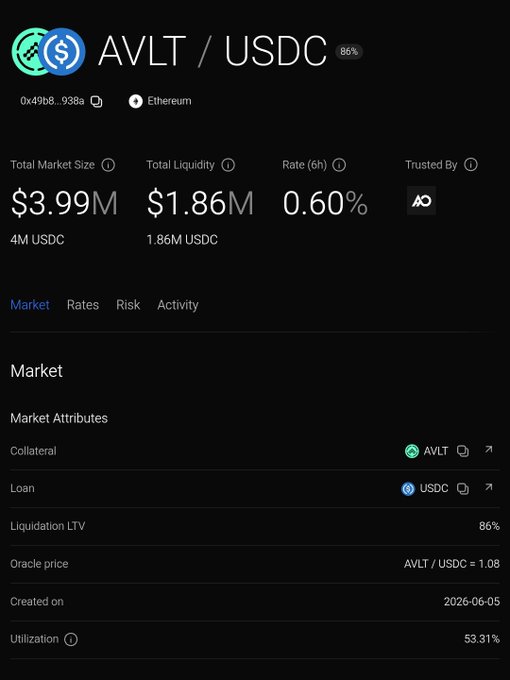Click the AVLT / USDC pair token logos

[x=49, y=52]
